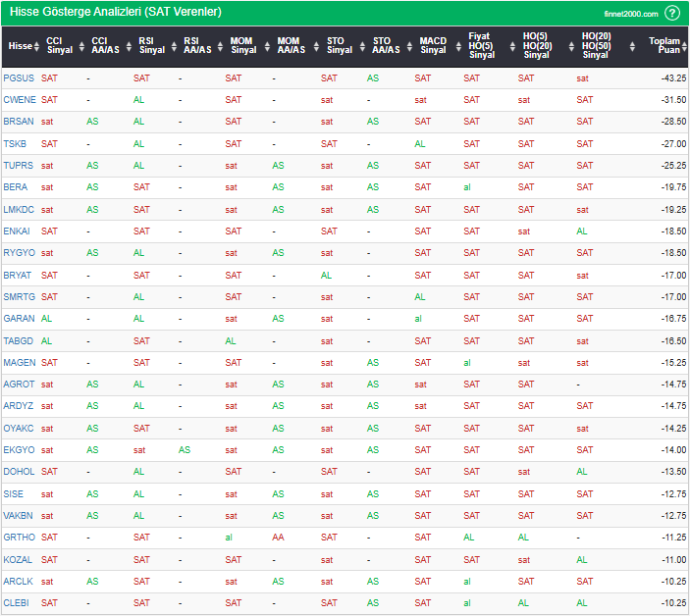
Task: Click the Toplam Puan header label
Action: 664,45
